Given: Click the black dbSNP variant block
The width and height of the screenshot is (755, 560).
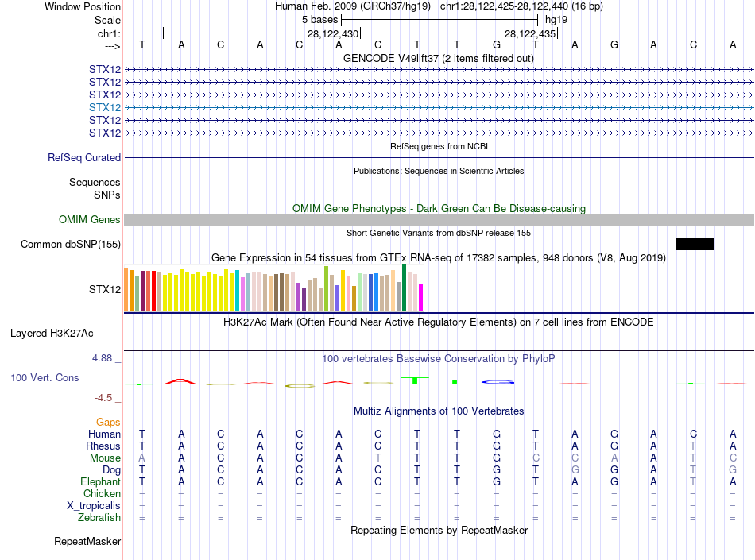Looking at the screenshot, I should coord(695,244).
